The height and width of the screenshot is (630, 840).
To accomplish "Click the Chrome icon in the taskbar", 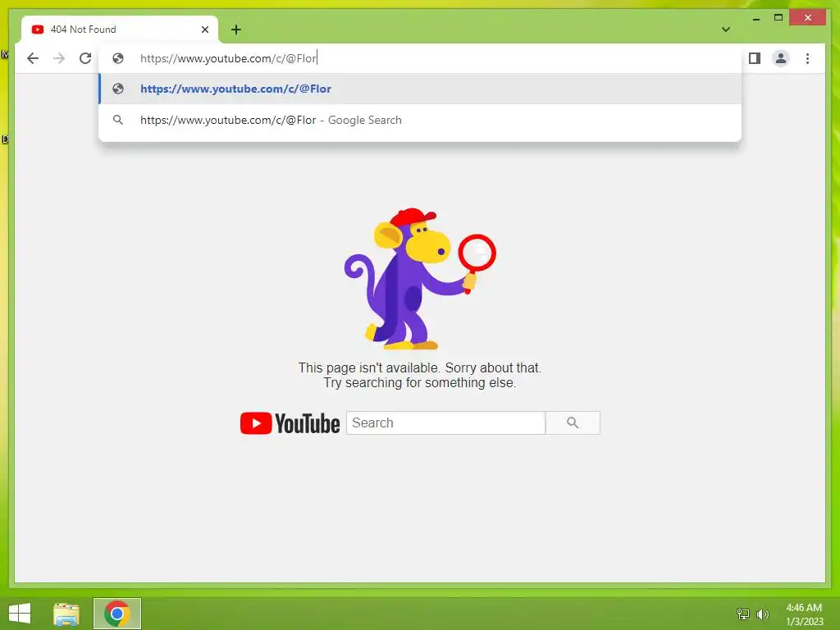I will click(x=116, y=614).
